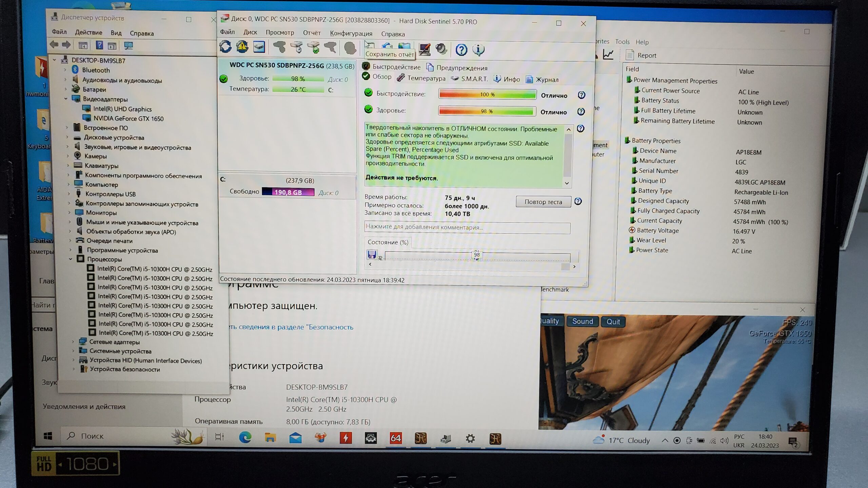Click the refresh disk status icon
The width and height of the screenshot is (868, 488).
225,47
